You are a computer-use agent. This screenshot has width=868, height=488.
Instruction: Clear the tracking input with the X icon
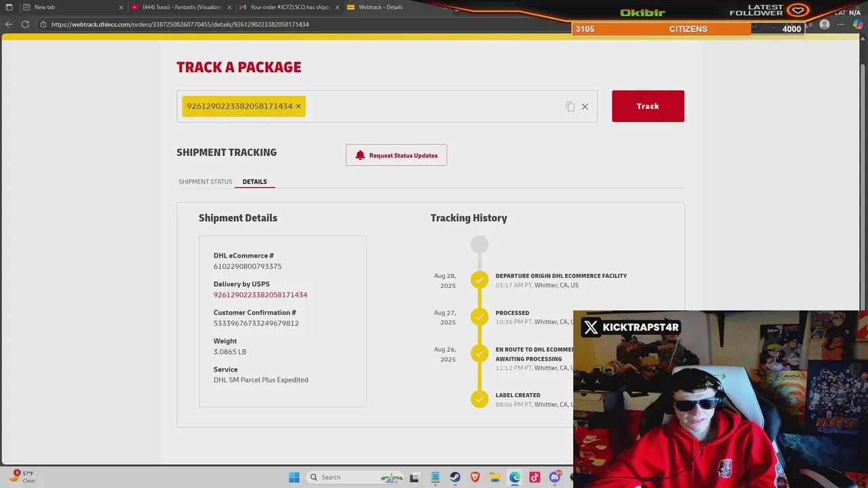(x=585, y=106)
